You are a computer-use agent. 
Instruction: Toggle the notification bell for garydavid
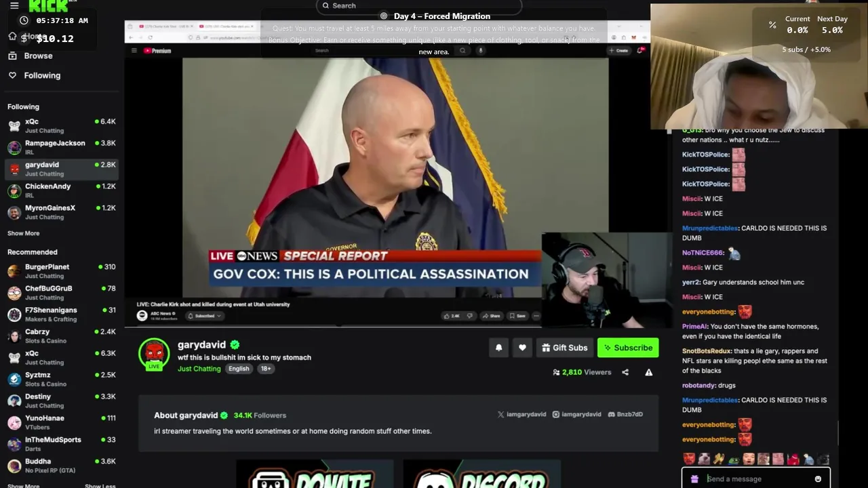[498, 348]
